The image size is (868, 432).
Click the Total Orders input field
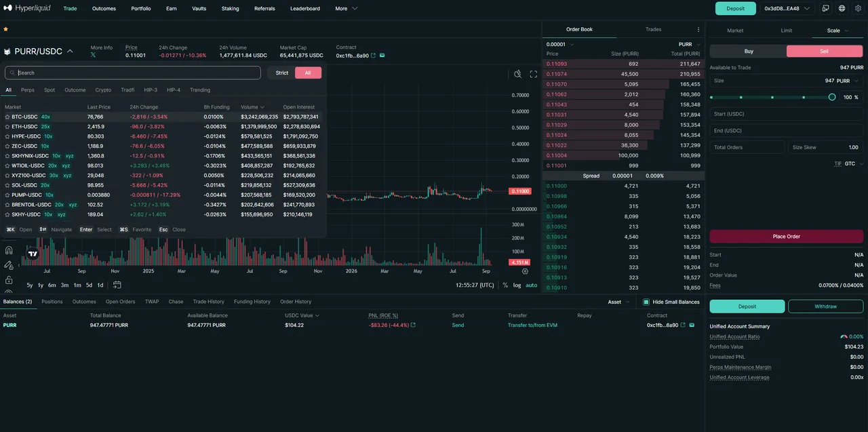tap(747, 147)
